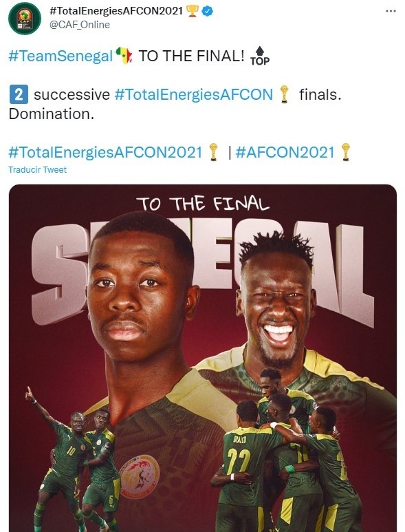Click Traducir Tweet to translate
The width and height of the screenshot is (405, 532).
coord(37,169)
